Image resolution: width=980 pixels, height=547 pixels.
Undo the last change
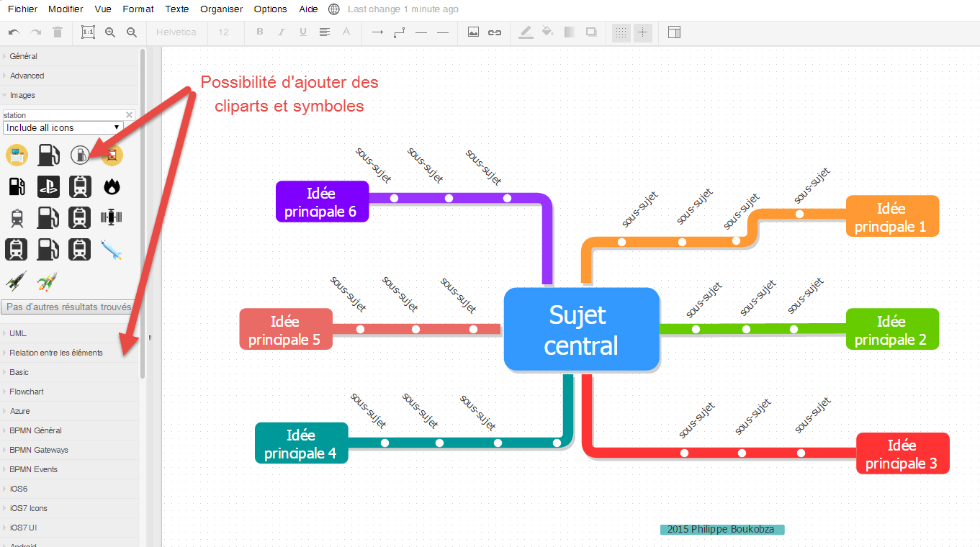tap(12, 32)
